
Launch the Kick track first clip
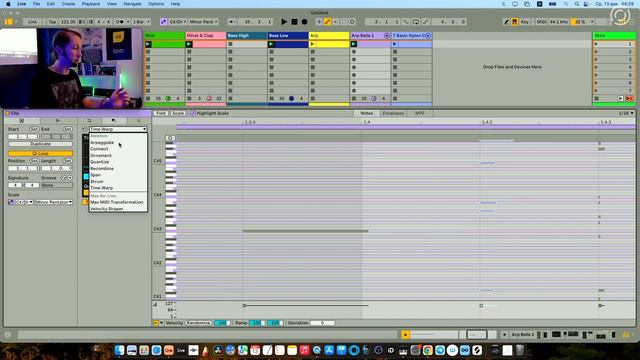(x=148, y=44)
